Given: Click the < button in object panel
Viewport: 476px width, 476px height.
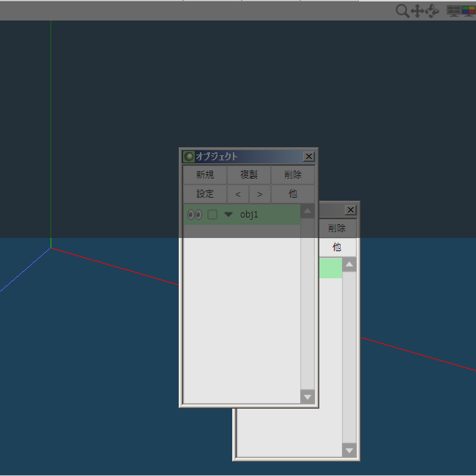Looking at the screenshot, I should (x=238, y=194).
